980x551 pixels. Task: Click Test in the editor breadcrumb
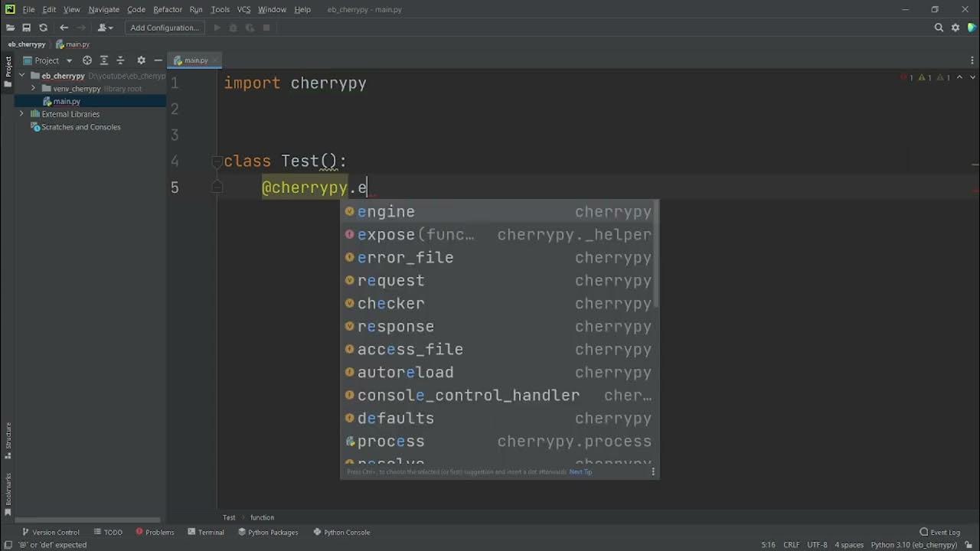229,517
